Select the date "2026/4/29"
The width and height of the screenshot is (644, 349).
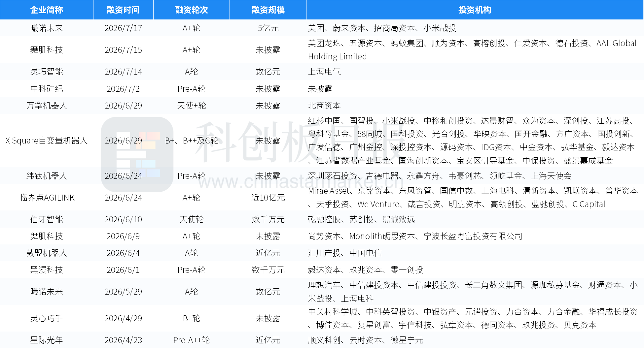click(x=123, y=318)
